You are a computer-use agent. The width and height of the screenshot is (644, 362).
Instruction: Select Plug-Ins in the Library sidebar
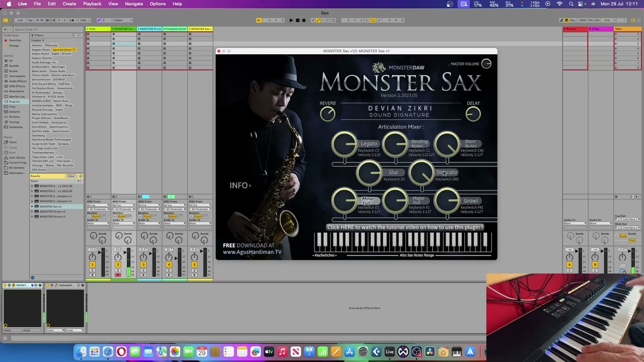tap(15, 102)
